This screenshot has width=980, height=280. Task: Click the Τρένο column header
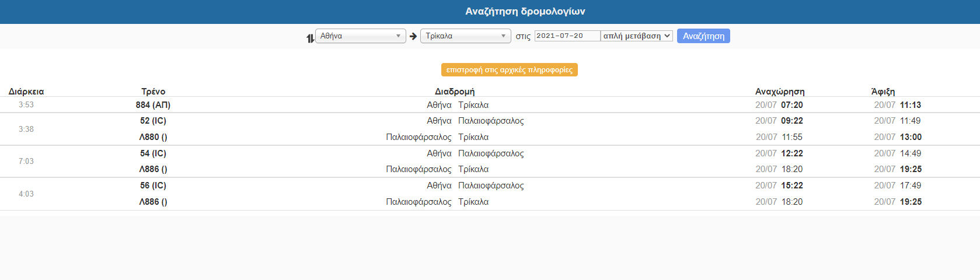pyautogui.click(x=153, y=92)
